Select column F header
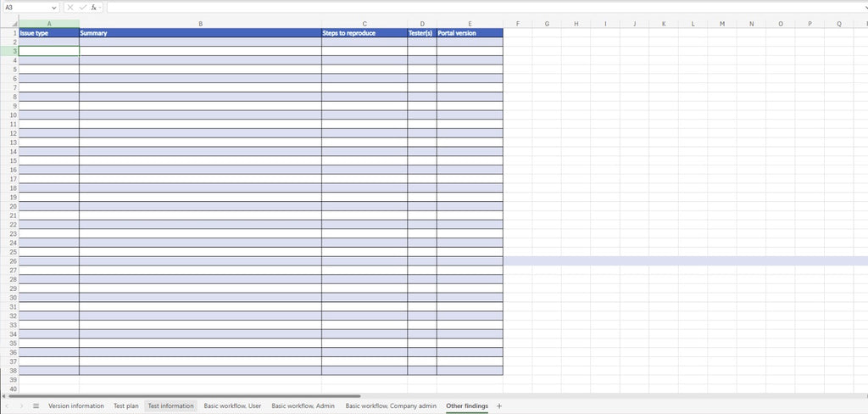 [x=518, y=24]
